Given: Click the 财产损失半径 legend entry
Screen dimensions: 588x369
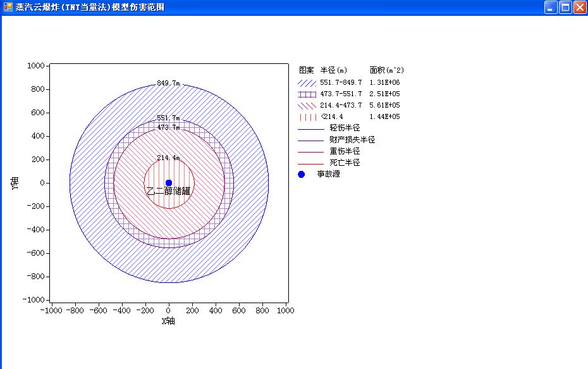Looking at the screenshot, I should tap(352, 140).
